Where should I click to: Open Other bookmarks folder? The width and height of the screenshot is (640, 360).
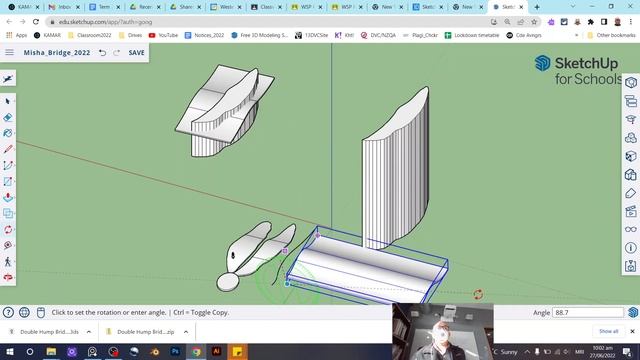(x=611, y=36)
